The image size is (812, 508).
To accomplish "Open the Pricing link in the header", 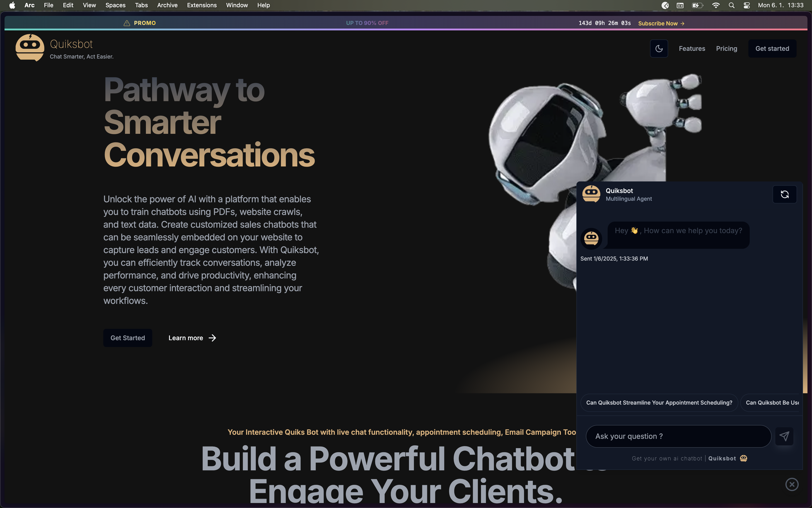I will (x=726, y=49).
